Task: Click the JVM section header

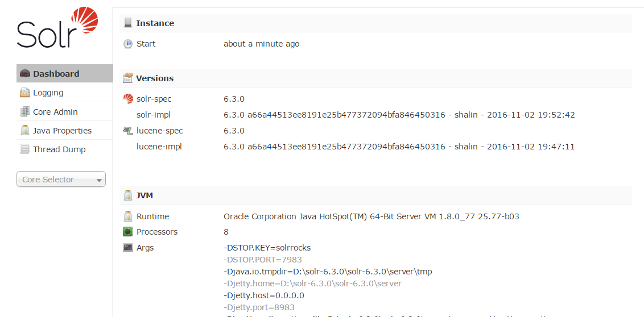Action: pos(375,195)
